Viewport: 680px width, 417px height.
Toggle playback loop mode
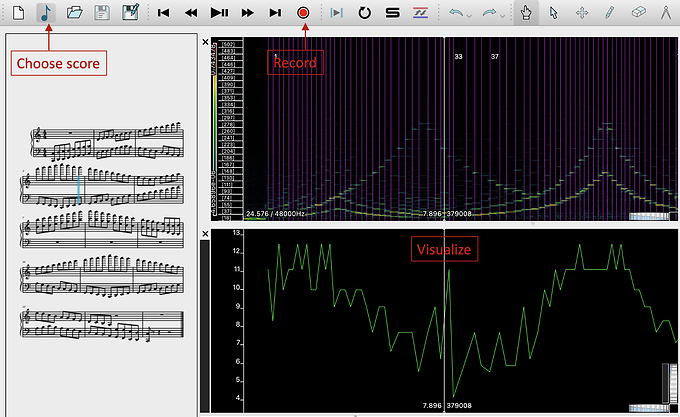click(x=365, y=13)
